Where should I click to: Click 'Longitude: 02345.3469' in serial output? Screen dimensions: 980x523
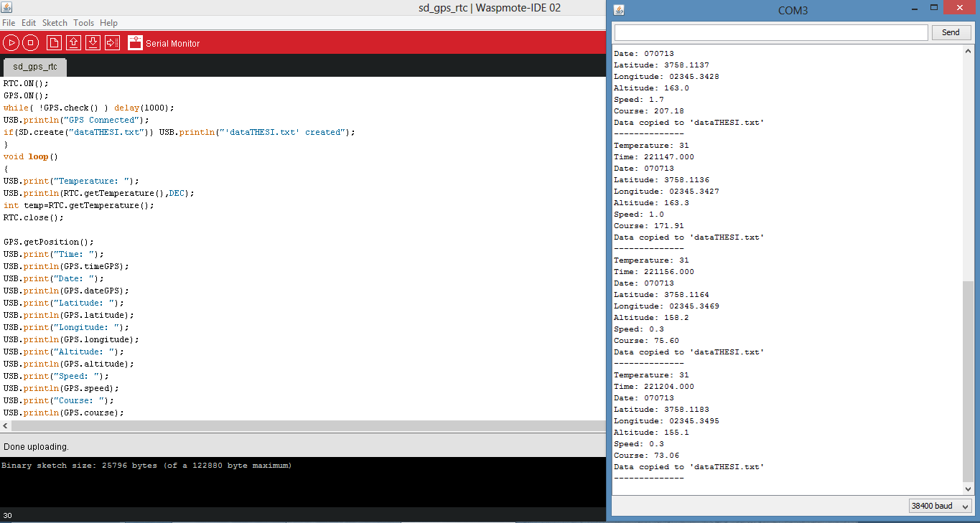click(x=666, y=306)
